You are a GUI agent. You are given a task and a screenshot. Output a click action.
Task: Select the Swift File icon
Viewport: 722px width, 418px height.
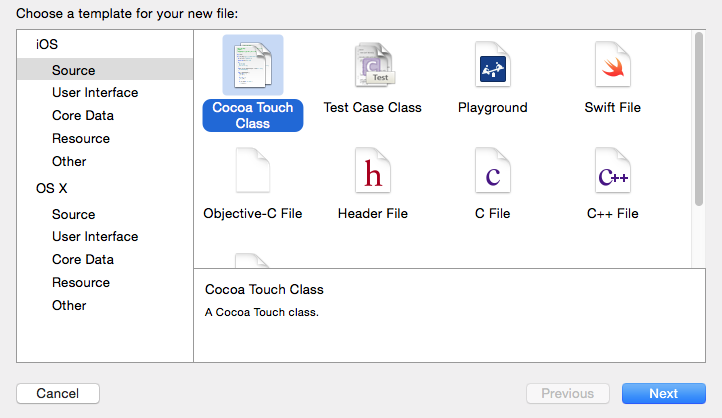click(x=612, y=65)
